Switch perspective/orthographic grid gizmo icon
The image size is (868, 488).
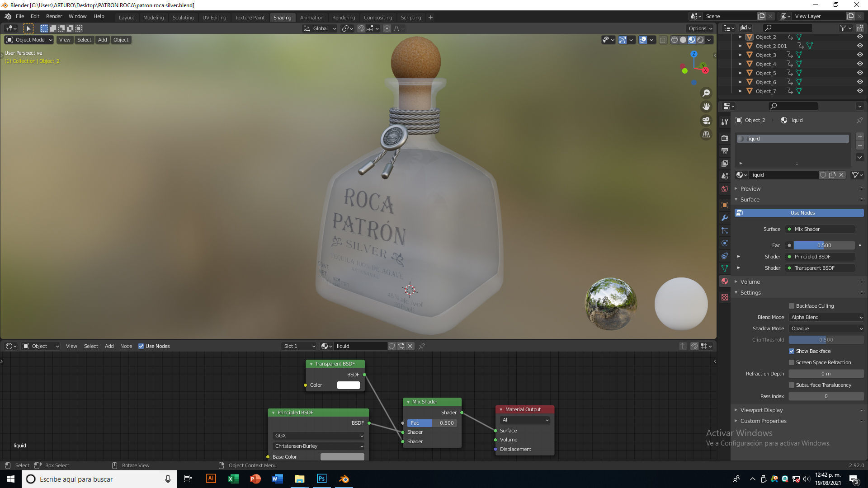(706, 135)
